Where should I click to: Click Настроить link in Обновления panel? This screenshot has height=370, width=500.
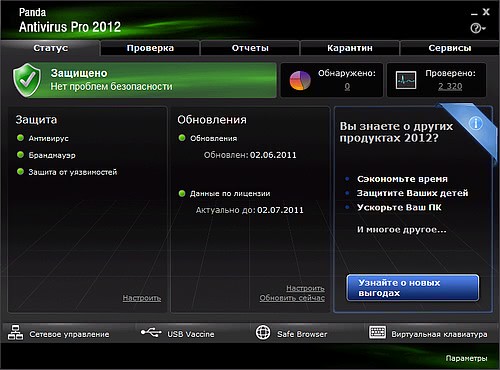(x=305, y=288)
